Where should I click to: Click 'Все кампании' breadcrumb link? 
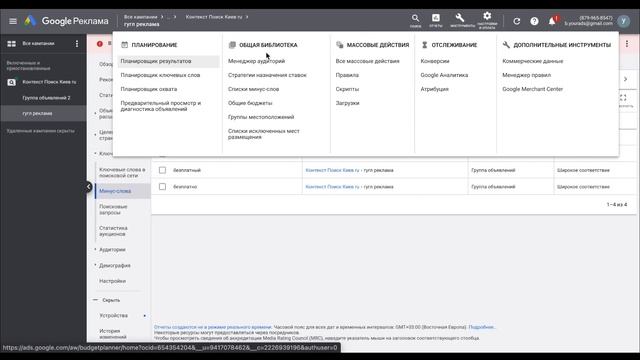pyautogui.click(x=140, y=17)
